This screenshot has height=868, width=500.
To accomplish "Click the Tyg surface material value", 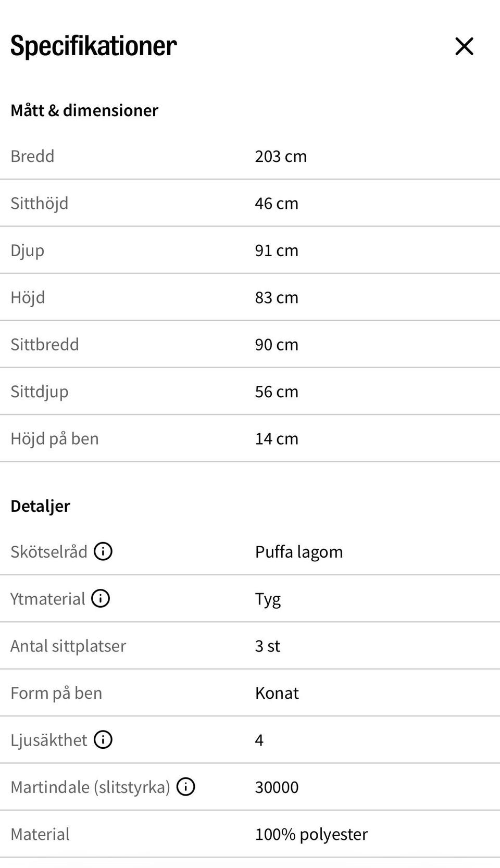I will coord(268,599).
